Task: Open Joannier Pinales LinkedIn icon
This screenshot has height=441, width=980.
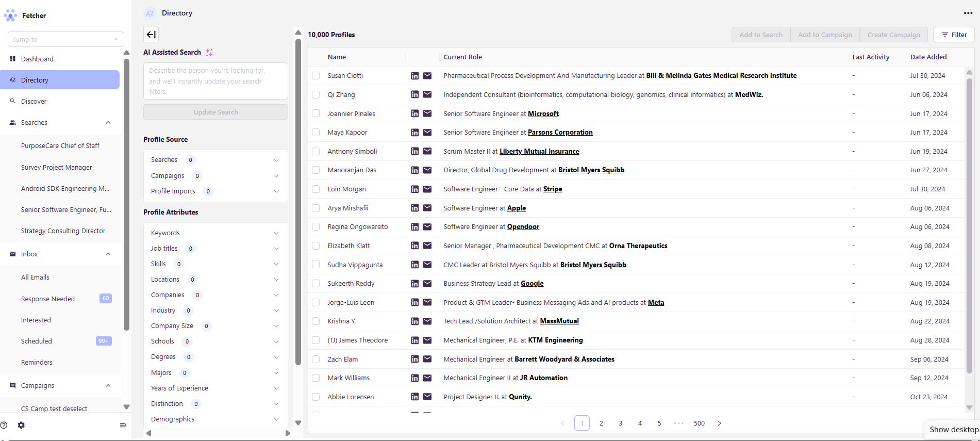Action: pyautogui.click(x=414, y=113)
